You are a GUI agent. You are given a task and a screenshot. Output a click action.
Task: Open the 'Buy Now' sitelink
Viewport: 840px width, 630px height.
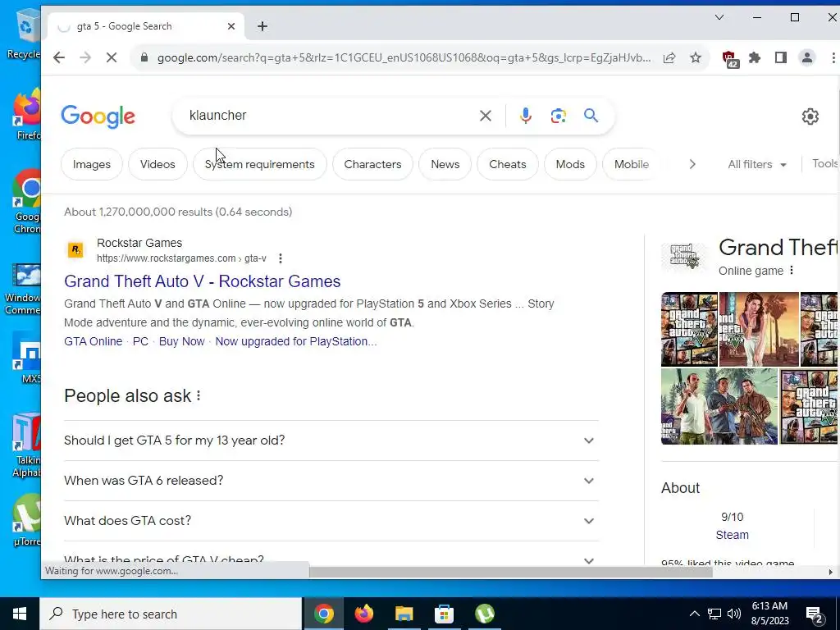click(x=181, y=342)
